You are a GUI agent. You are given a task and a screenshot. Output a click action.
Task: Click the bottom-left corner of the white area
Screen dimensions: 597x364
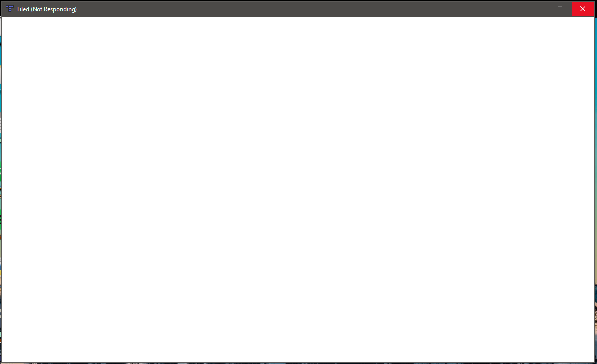[7, 357]
